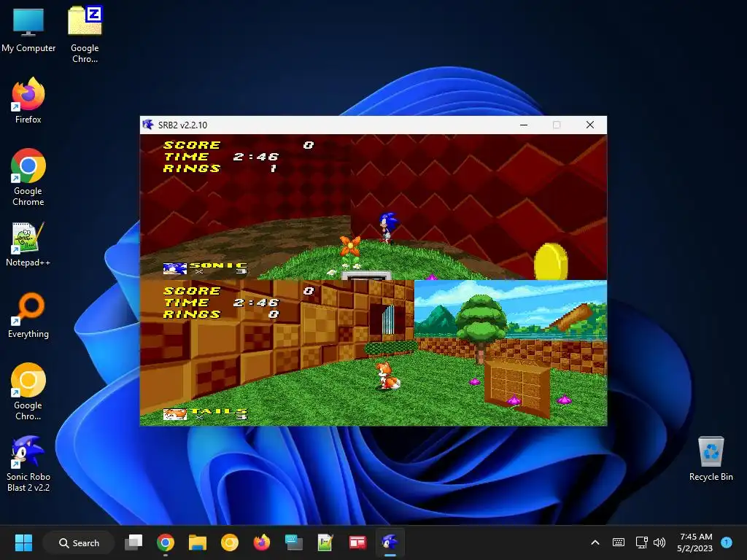The width and height of the screenshot is (747, 560).
Task: Open Firefox from the taskbar
Action: 262,542
